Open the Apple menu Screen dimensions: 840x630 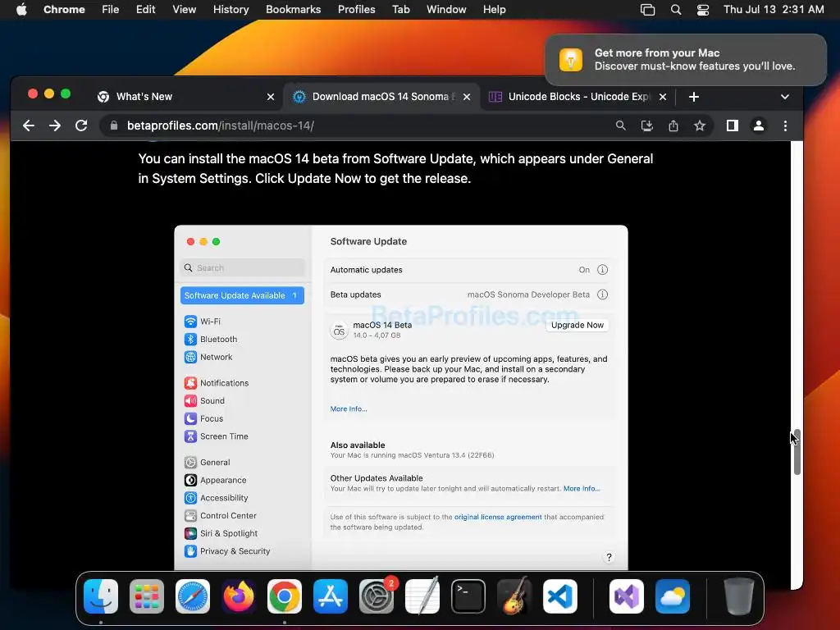click(x=21, y=9)
